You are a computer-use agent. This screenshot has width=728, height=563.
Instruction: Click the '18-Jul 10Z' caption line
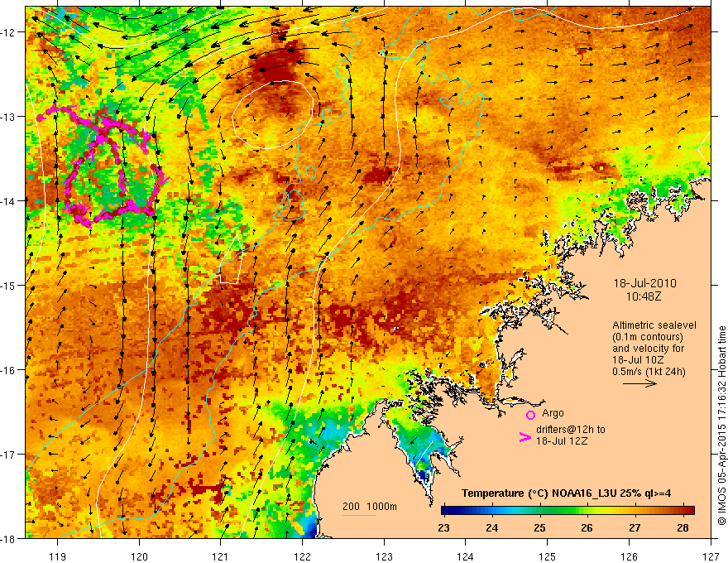pos(638,360)
